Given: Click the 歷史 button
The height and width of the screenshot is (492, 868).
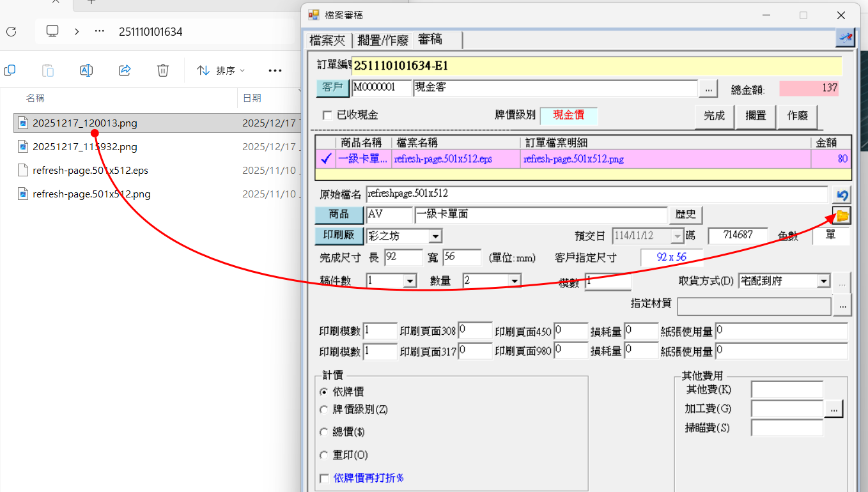Looking at the screenshot, I should click(686, 215).
